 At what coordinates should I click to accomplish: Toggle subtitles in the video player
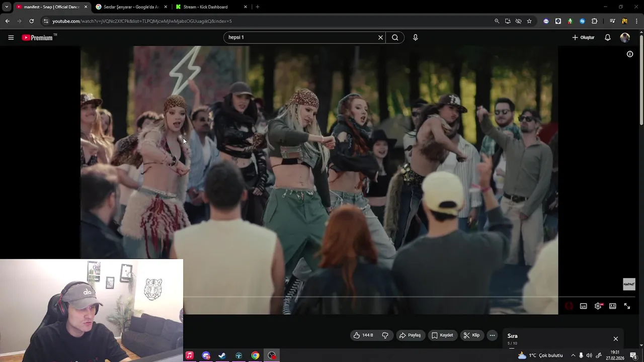point(584,306)
